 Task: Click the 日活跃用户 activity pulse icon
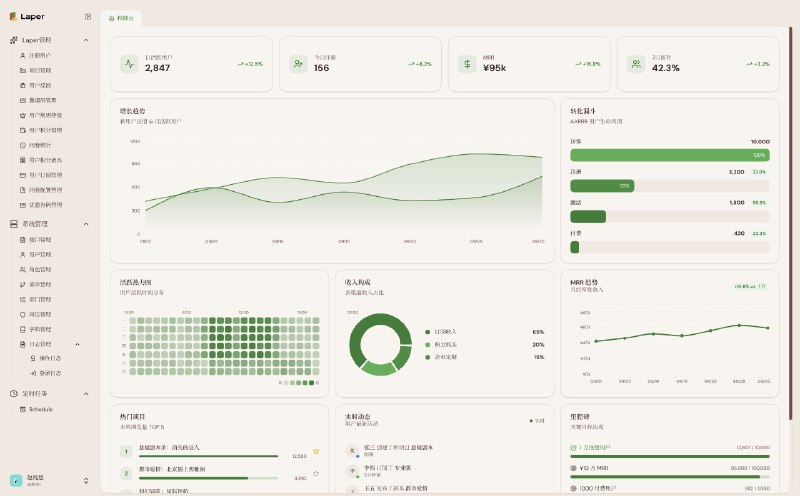point(130,64)
